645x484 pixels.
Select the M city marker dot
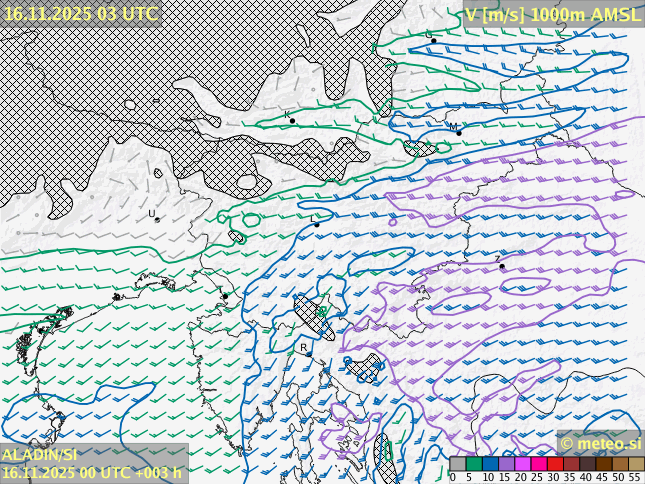click(x=459, y=132)
